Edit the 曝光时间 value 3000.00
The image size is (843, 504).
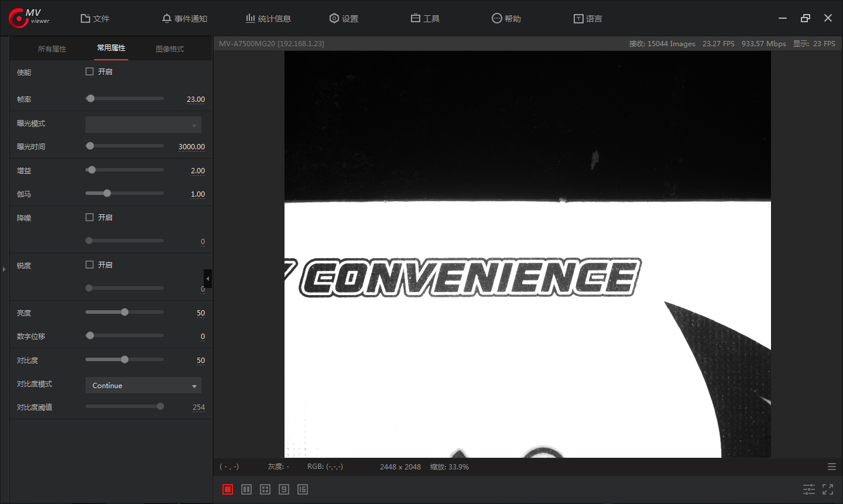click(x=191, y=147)
